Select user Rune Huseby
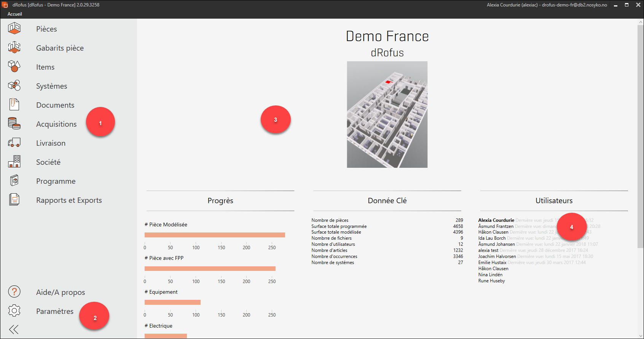Image resolution: width=644 pixels, height=339 pixels. pos(491,281)
